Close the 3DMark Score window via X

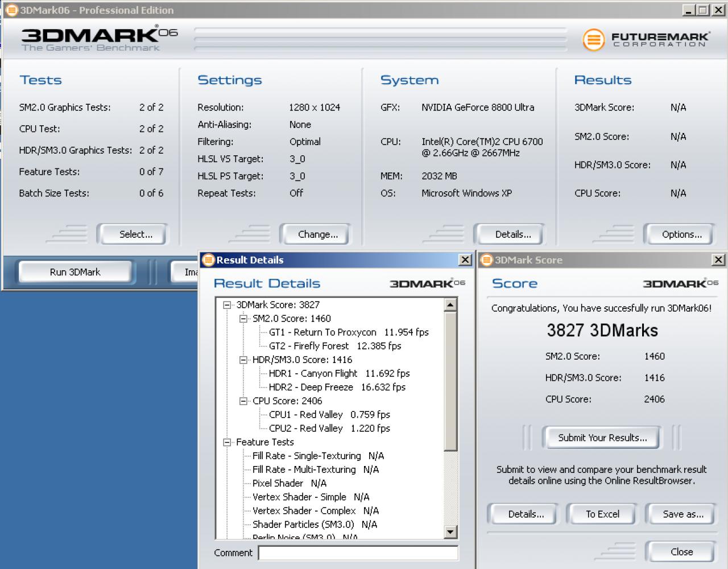(718, 260)
